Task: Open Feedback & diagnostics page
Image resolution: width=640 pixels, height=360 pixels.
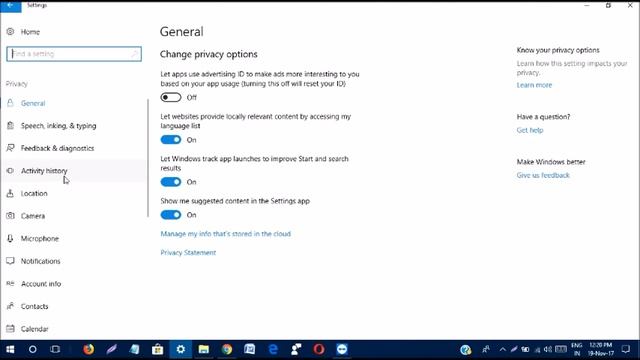Action: coord(57,148)
